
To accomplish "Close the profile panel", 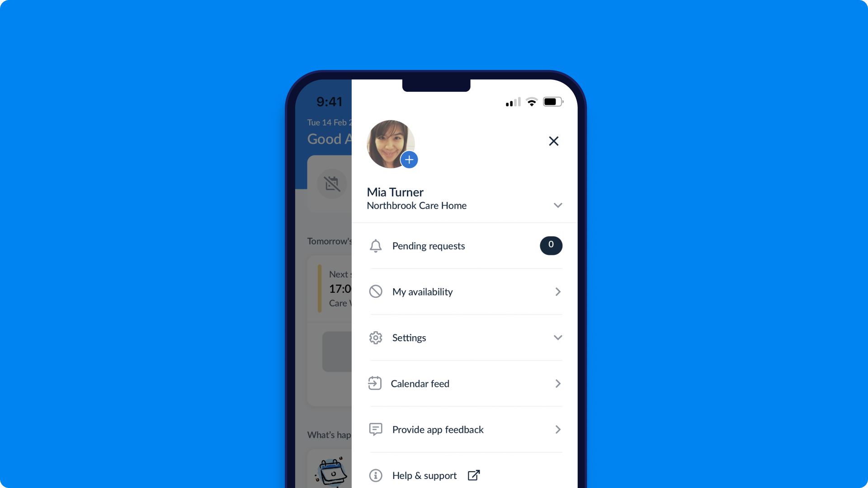I will [553, 141].
